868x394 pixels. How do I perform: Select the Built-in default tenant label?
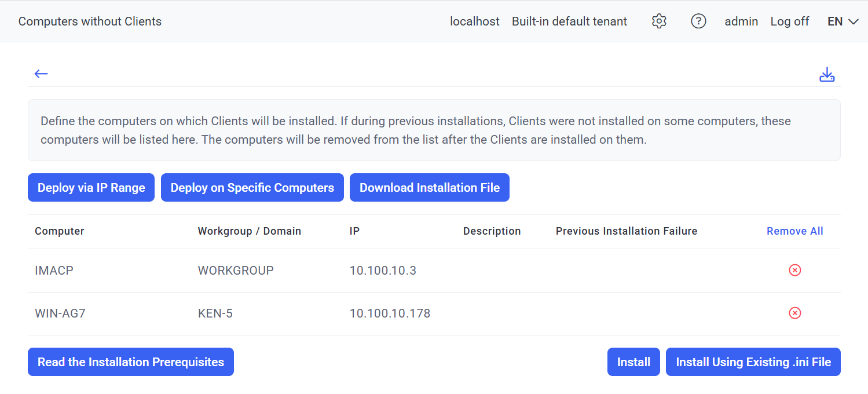pos(569,21)
